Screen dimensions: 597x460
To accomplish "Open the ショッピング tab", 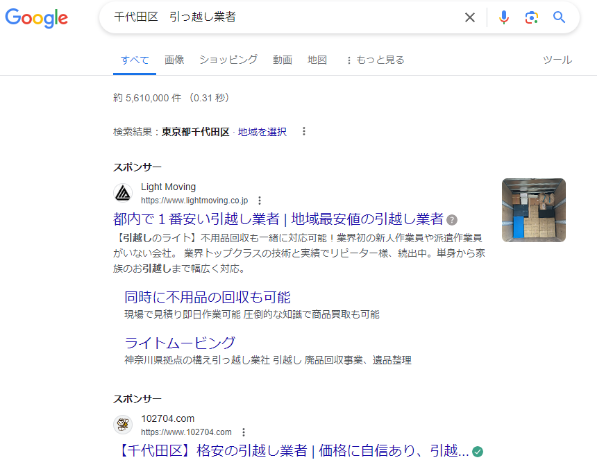I will 228,60.
